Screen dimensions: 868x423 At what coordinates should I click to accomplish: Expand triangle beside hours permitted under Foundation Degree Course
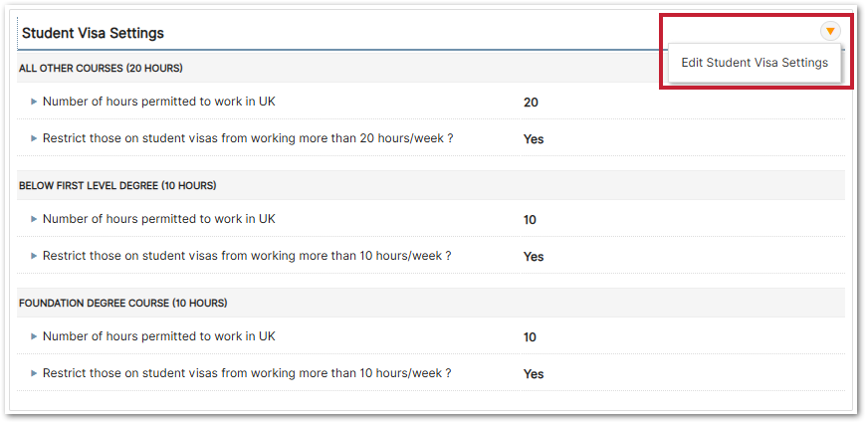(x=34, y=336)
